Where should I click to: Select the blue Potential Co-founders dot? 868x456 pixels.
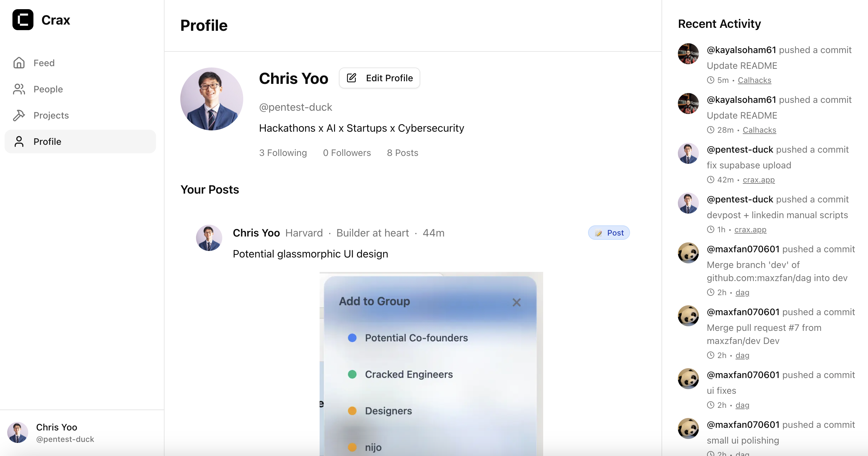tap(352, 338)
